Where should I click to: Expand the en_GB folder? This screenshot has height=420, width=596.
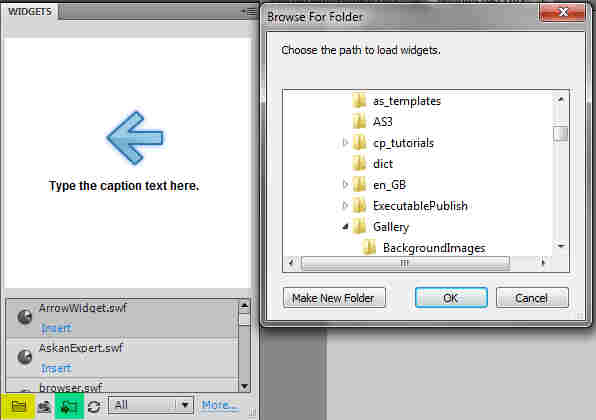pyautogui.click(x=345, y=185)
